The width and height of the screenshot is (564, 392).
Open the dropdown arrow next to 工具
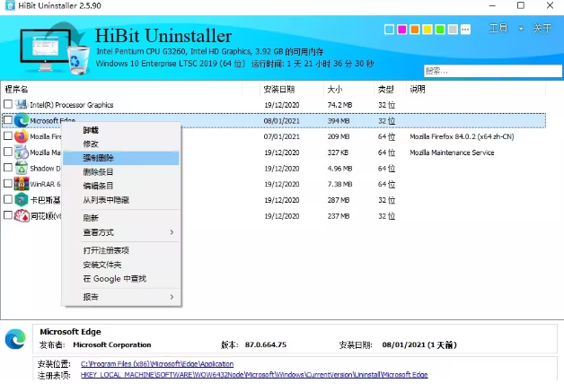coord(521,29)
